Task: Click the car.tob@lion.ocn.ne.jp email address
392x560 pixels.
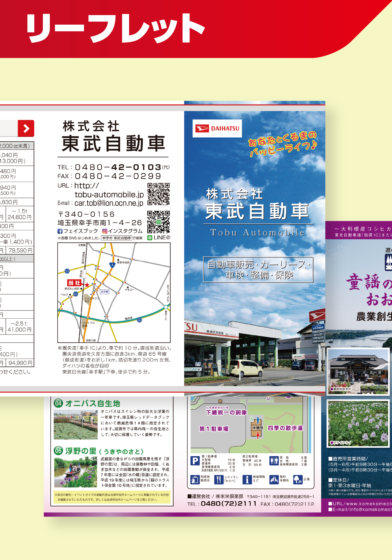Action: pyautogui.click(x=109, y=203)
